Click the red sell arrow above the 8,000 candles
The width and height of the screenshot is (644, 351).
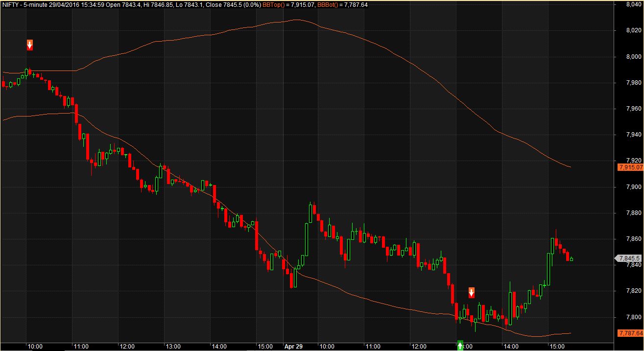30,45
